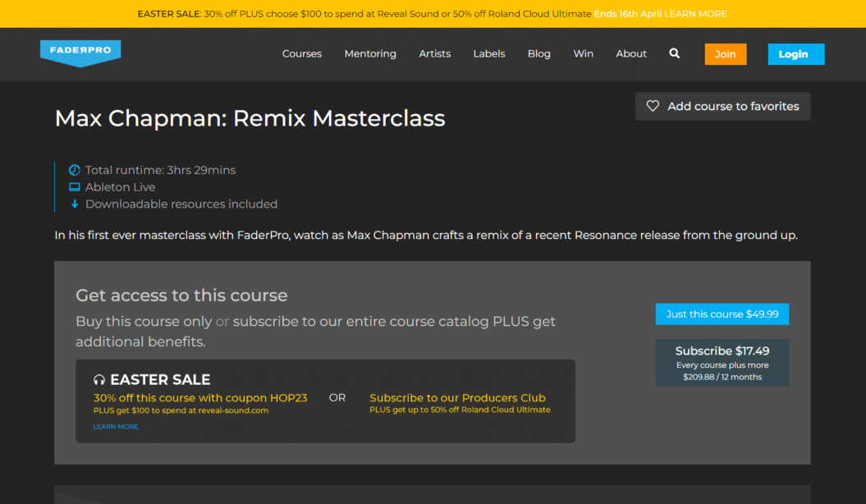866x504 pixels.
Task: Click the orange Join button
Action: (x=725, y=54)
